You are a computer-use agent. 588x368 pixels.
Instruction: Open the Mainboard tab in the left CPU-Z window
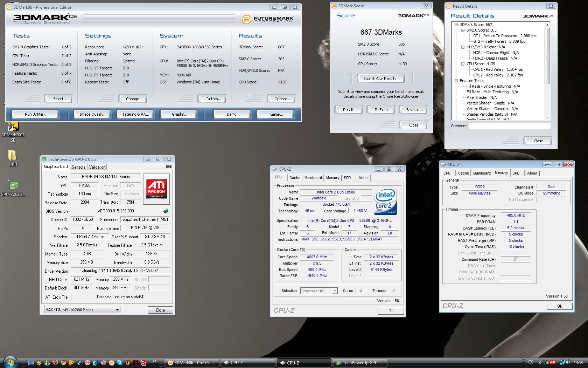tap(313, 178)
